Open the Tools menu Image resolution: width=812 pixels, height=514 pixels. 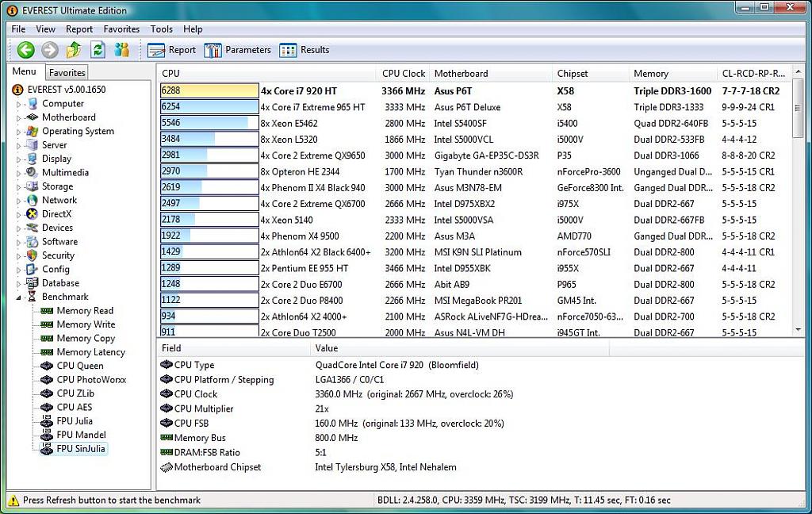point(162,29)
